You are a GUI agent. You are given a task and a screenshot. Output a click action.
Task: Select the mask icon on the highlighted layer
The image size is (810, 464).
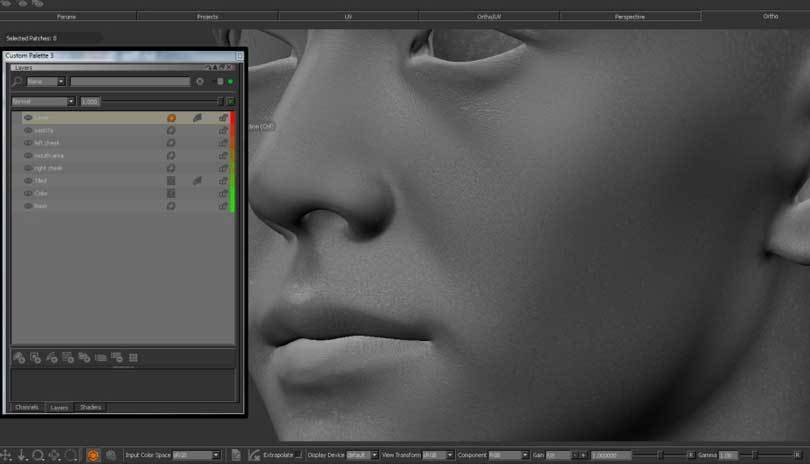(197, 118)
